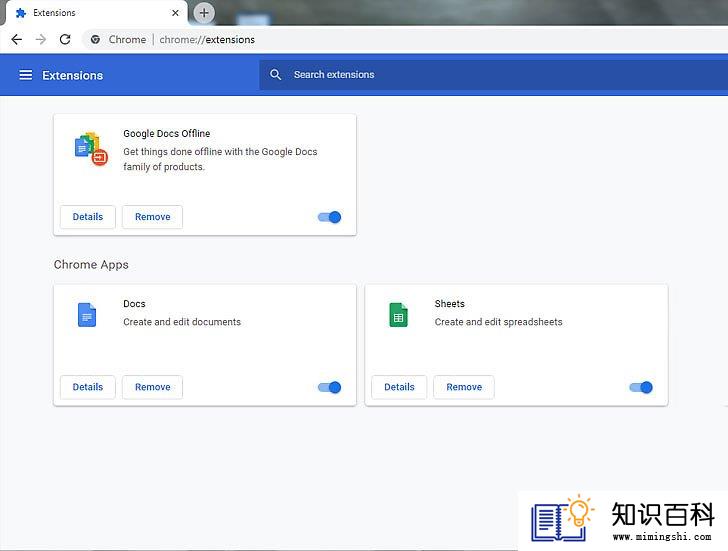Switch off the Sheets app toggle
Viewport: 728px width, 551px height.
(x=641, y=387)
